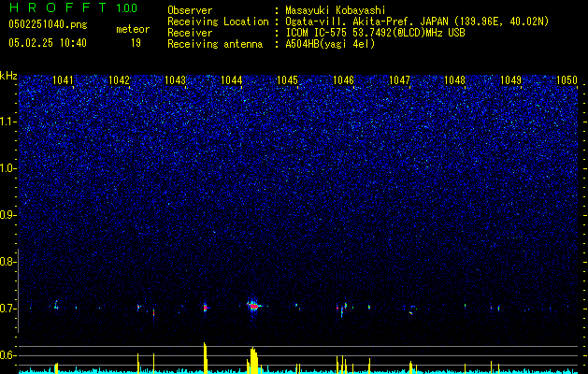Click the date stamp 05.02.25 10:40

pyautogui.click(x=48, y=43)
